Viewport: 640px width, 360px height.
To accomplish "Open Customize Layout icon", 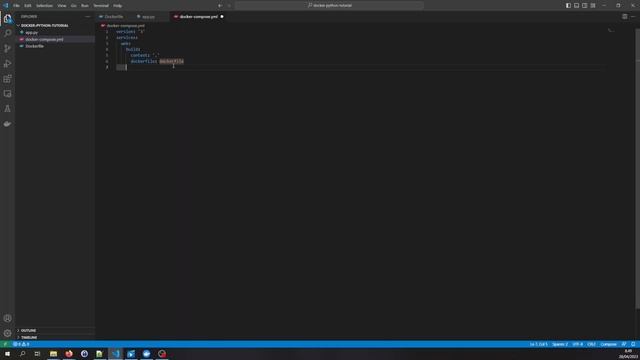I will coord(593,6).
